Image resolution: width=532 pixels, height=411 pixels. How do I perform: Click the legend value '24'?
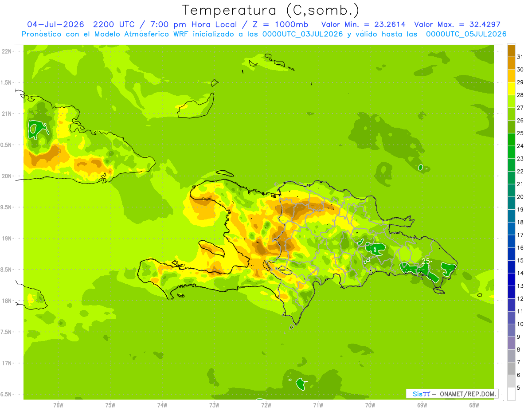[x=520, y=146]
